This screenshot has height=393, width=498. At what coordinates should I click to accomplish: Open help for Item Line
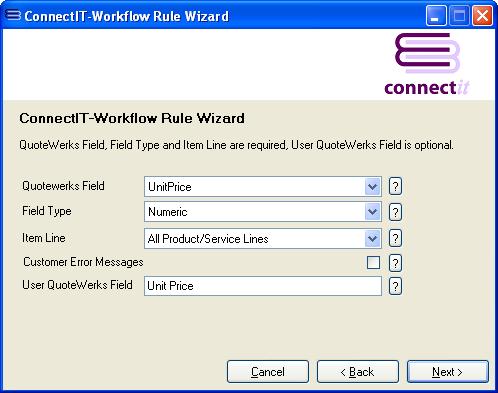(x=395, y=238)
